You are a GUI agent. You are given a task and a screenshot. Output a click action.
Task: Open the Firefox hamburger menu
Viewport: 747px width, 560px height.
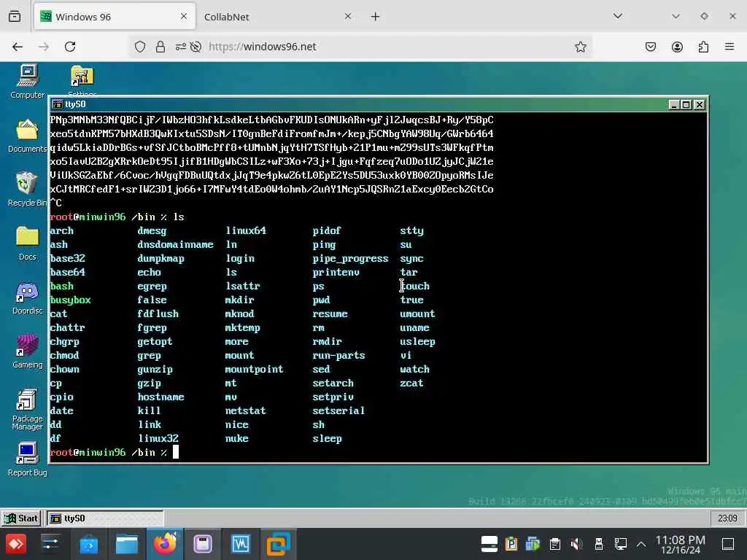point(729,47)
